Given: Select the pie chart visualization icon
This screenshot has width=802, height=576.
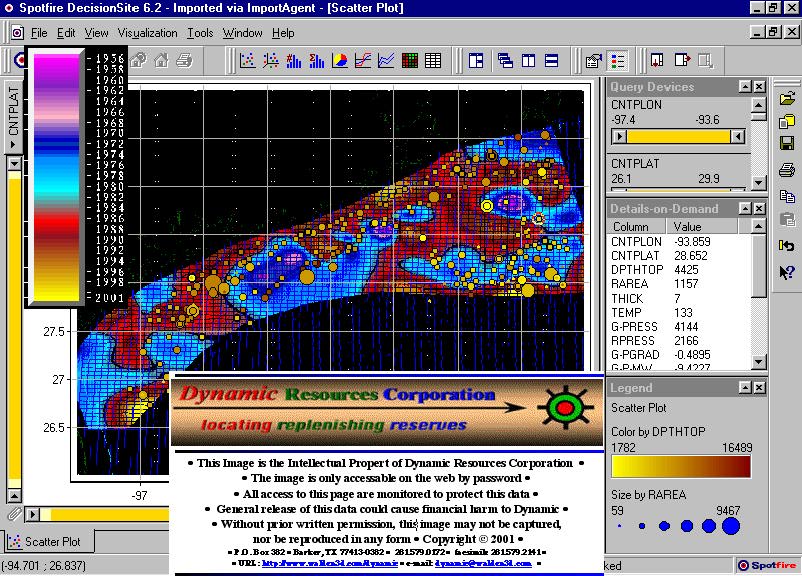Looking at the screenshot, I should 340,61.
